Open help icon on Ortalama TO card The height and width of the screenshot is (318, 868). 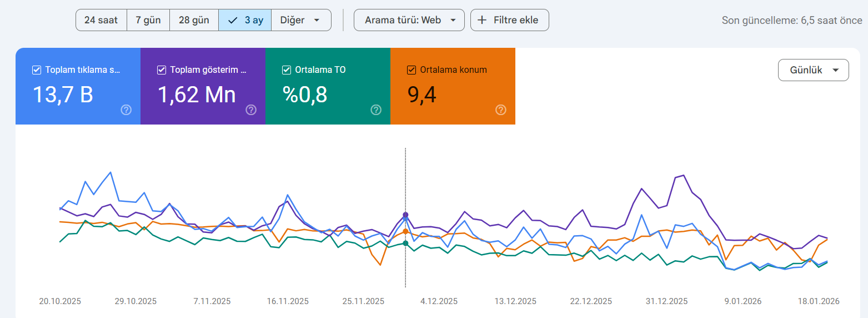pos(376,110)
